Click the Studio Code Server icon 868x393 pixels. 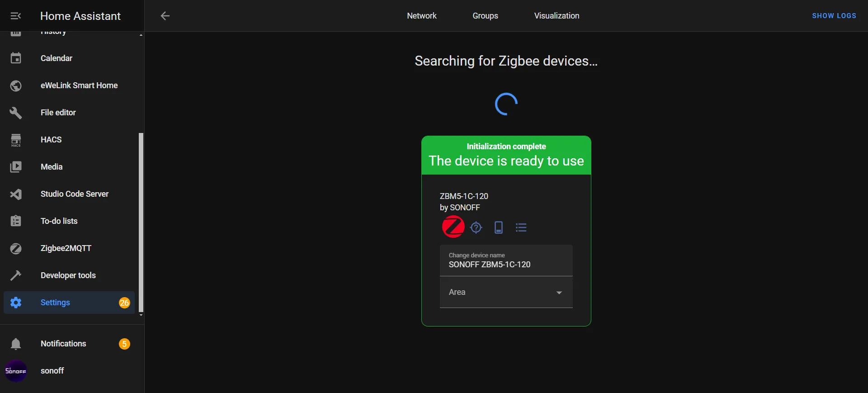coord(16,194)
